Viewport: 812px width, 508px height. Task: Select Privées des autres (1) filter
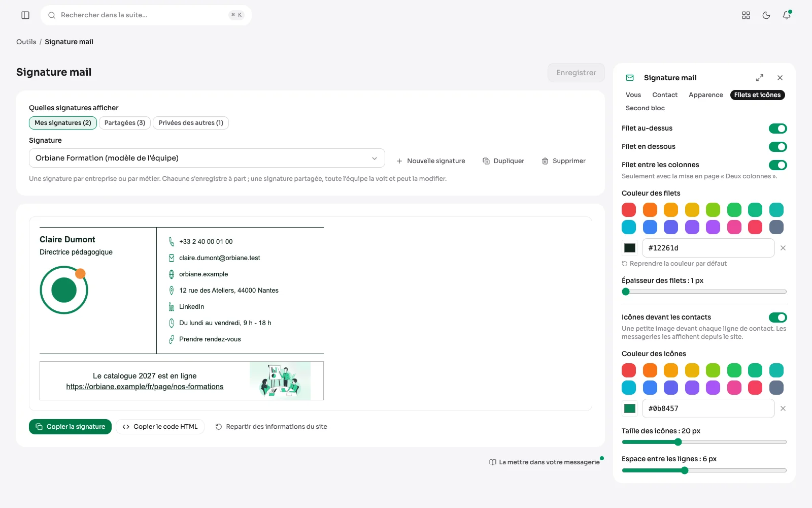tap(191, 123)
